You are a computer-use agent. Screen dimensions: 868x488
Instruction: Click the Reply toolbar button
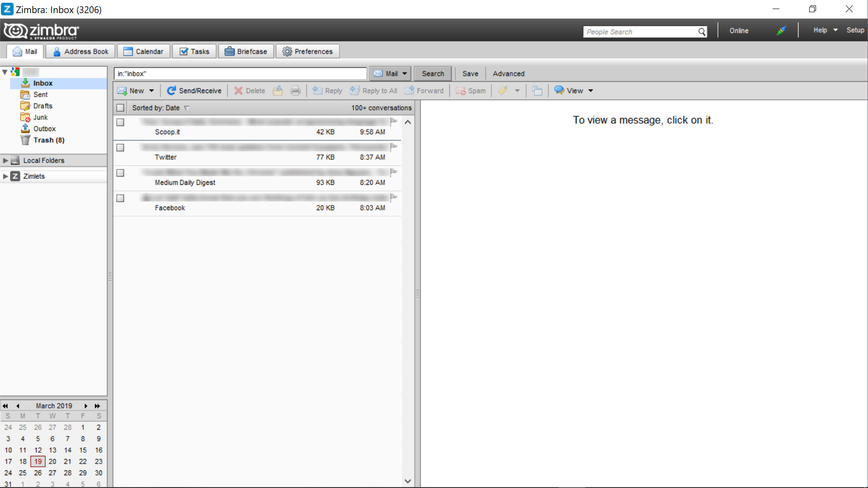click(327, 91)
